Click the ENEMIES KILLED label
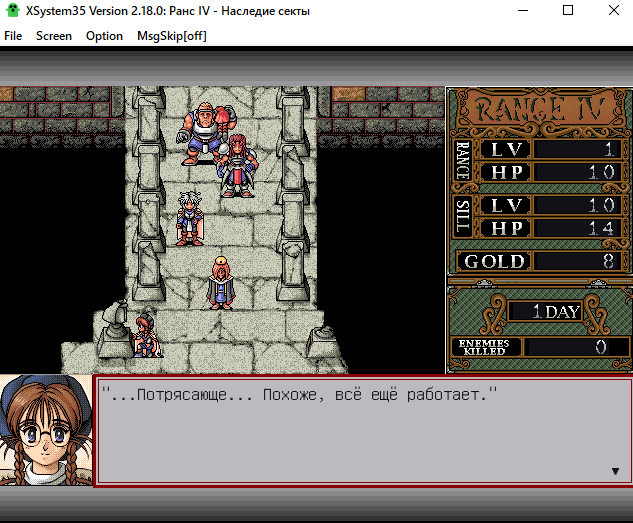 pyautogui.click(x=484, y=347)
